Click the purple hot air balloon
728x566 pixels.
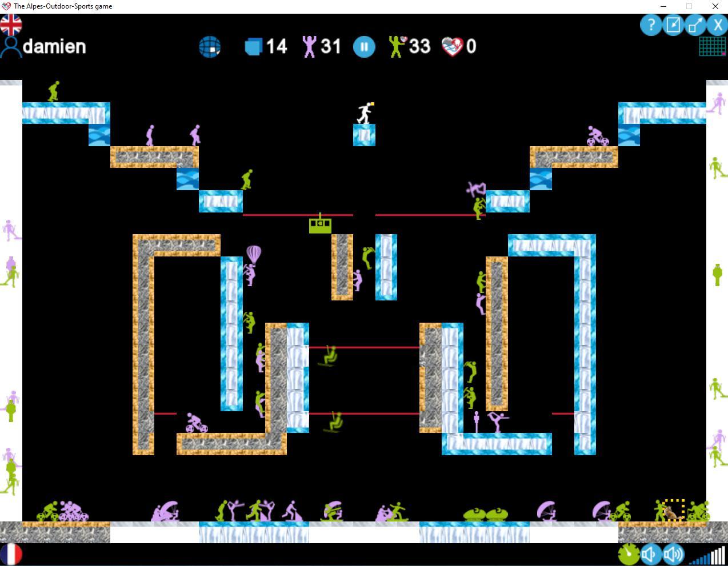coord(254,255)
